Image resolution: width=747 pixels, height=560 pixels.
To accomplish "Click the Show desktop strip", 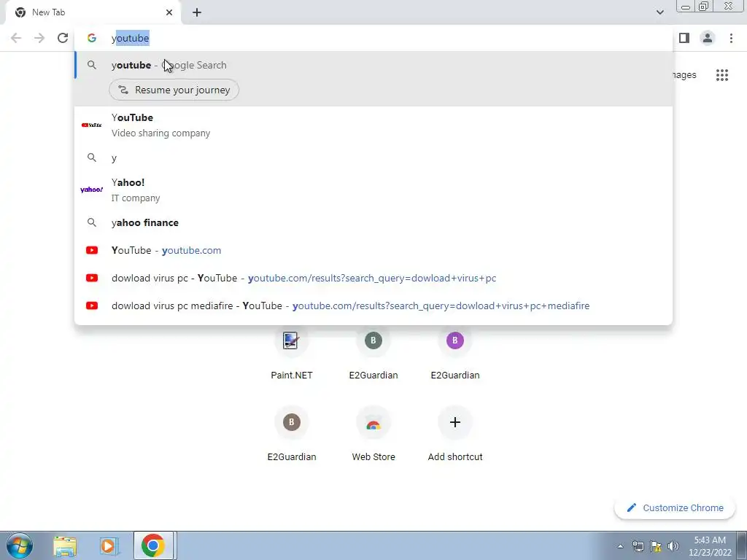I will (x=742, y=545).
